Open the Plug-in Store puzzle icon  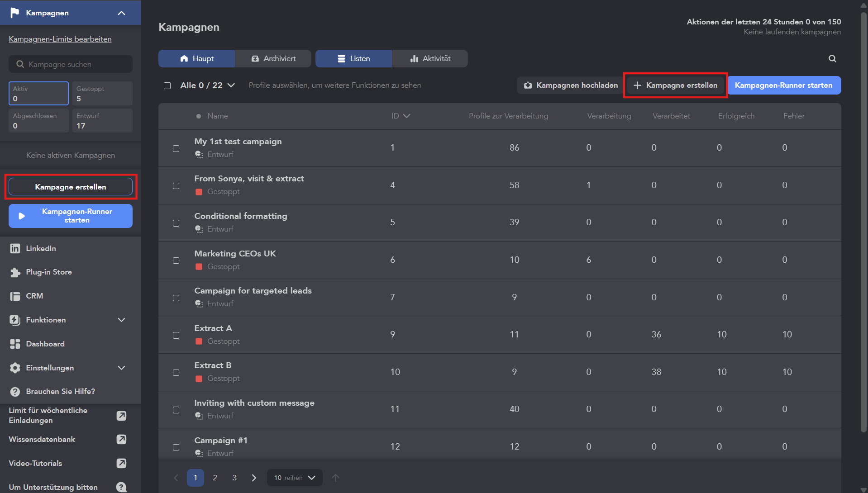tap(15, 272)
